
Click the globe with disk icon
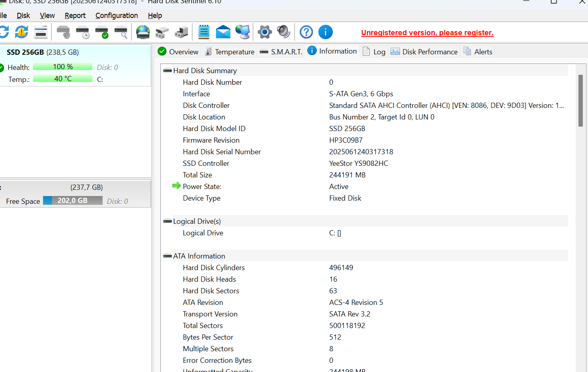[x=143, y=32]
